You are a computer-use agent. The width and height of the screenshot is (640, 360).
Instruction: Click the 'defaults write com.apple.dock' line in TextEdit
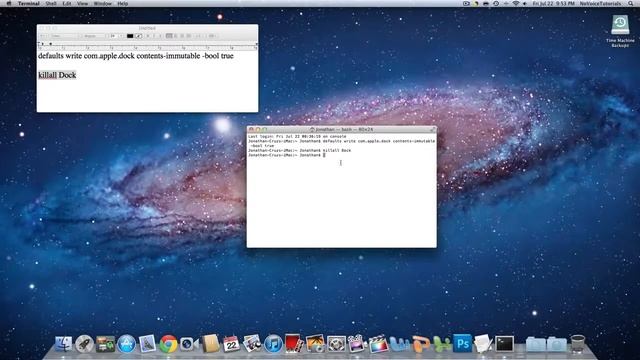tap(136, 56)
